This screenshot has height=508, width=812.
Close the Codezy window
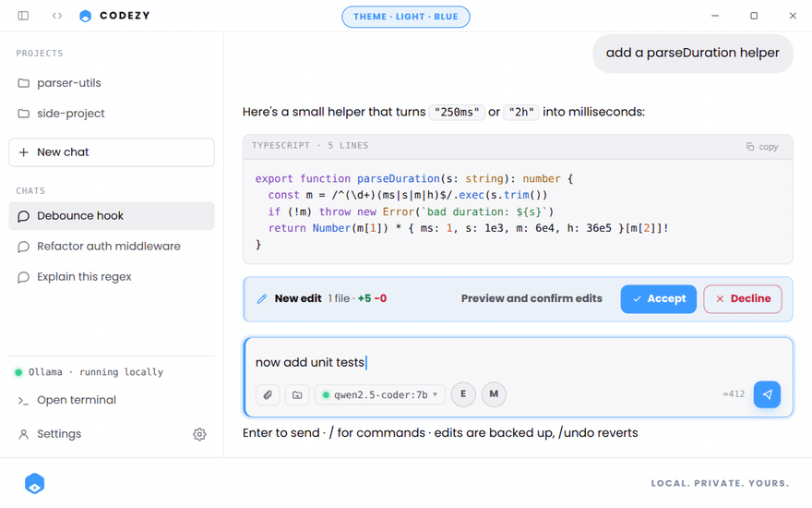coord(793,16)
